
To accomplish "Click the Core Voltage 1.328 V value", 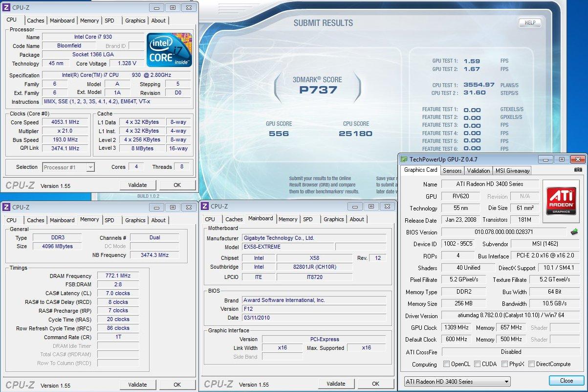I will tap(127, 64).
